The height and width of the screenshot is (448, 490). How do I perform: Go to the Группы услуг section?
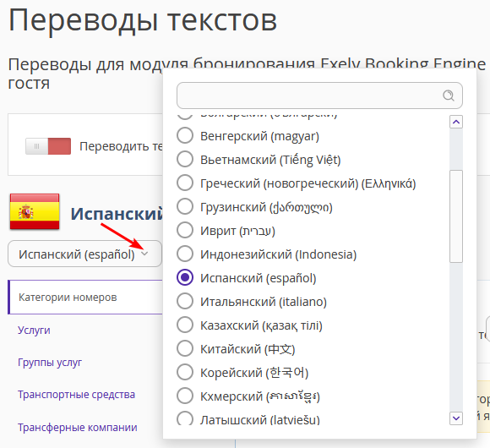(x=50, y=363)
